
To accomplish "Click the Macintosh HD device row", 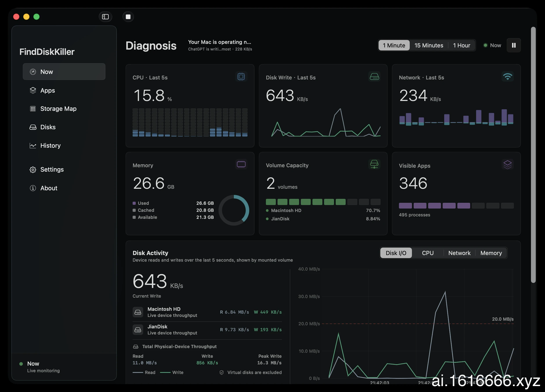I will pos(207,312).
